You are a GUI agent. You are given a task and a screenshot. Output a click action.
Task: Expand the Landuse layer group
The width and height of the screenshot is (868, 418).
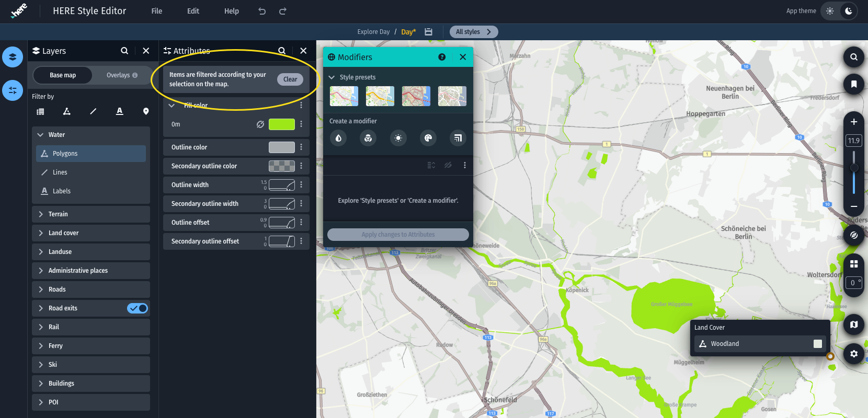point(40,252)
